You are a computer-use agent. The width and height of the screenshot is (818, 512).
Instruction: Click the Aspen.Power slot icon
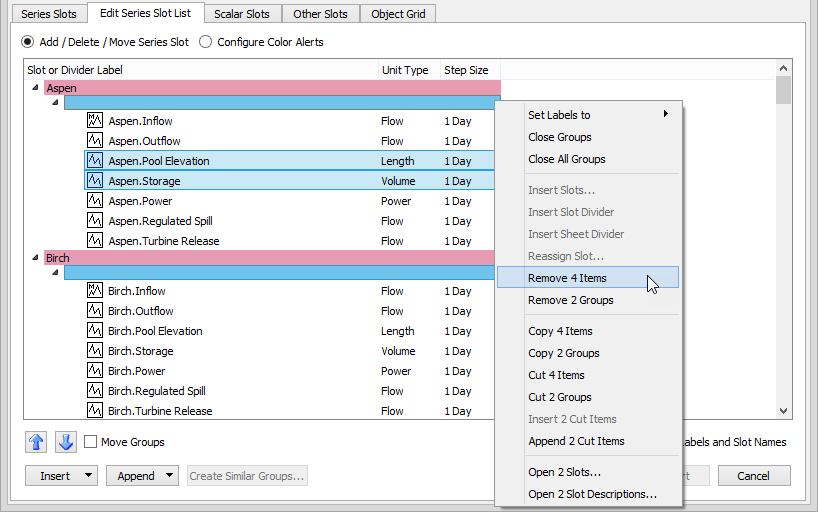pyautogui.click(x=96, y=201)
